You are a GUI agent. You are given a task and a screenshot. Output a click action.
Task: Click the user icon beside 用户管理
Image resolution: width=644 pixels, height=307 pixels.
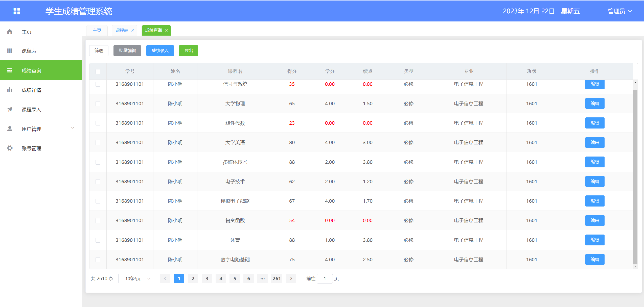(10, 129)
